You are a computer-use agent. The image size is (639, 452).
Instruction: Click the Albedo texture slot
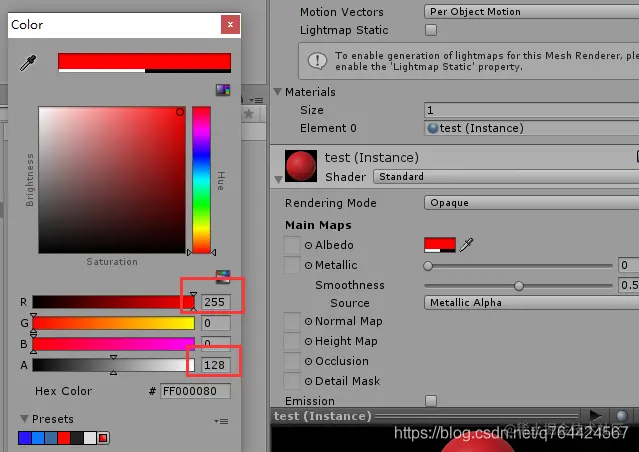coord(292,245)
